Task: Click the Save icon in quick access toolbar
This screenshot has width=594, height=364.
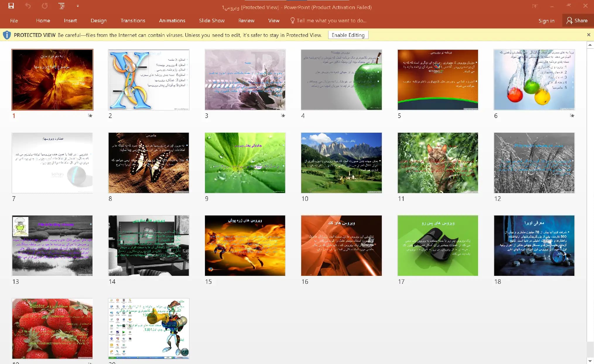Action: pos(11,6)
